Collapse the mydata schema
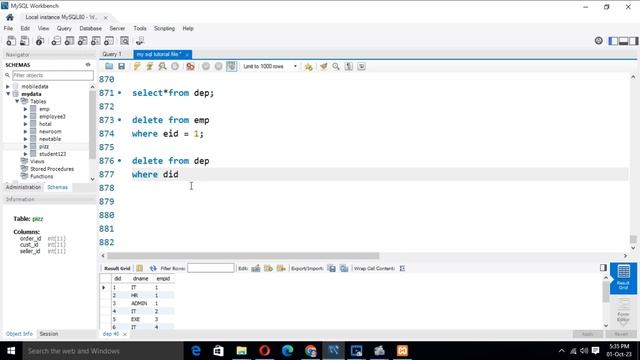Screen dimensions: 640x360 (8, 94)
